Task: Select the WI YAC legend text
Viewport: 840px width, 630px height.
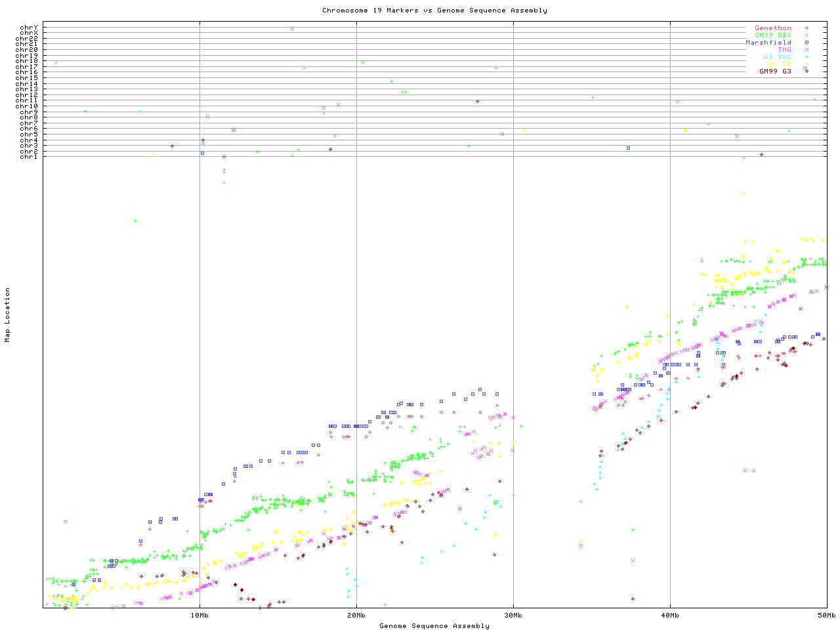Action: pos(777,57)
